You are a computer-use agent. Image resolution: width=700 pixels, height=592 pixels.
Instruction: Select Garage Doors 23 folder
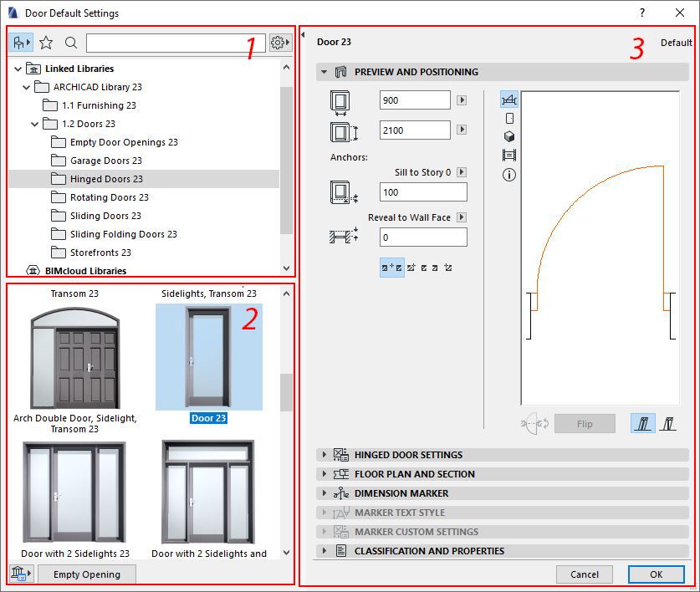(97, 161)
